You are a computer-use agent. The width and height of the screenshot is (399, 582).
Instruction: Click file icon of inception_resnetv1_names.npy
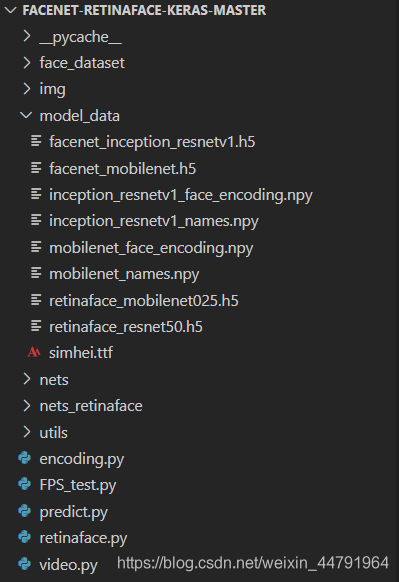click(x=36, y=220)
